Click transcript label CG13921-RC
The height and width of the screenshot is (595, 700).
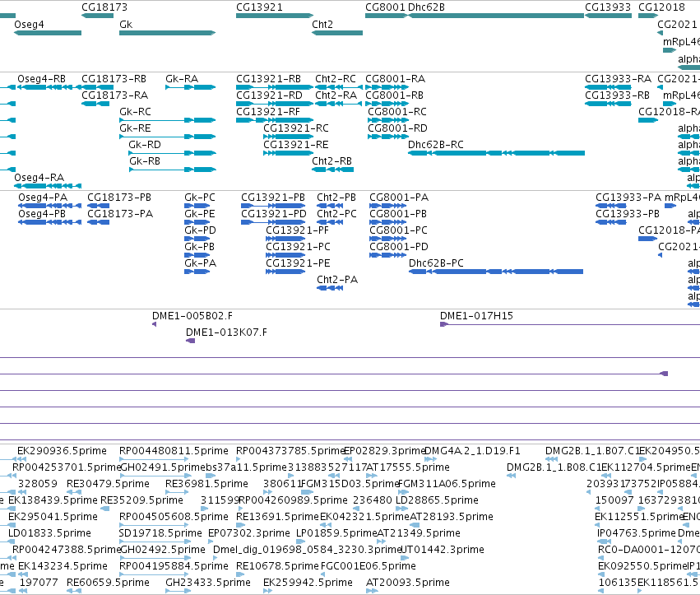point(296,128)
